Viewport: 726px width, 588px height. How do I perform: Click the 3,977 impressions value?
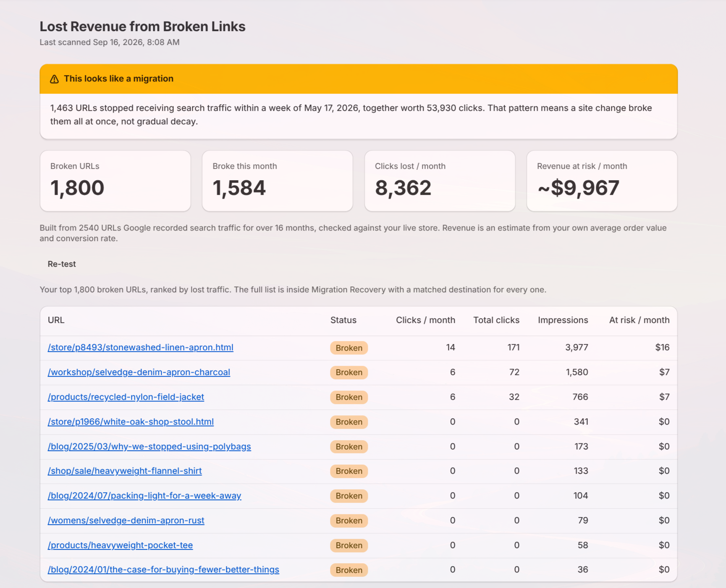[576, 347]
